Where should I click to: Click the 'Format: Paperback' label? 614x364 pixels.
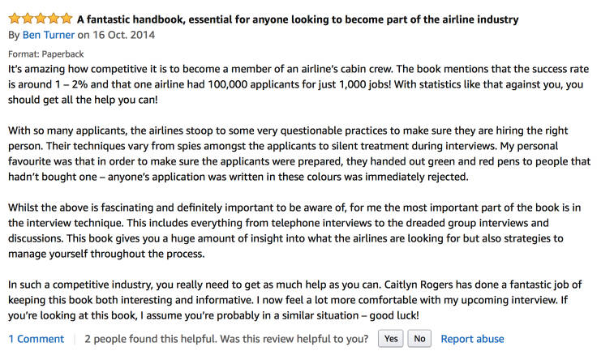click(x=45, y=54)
